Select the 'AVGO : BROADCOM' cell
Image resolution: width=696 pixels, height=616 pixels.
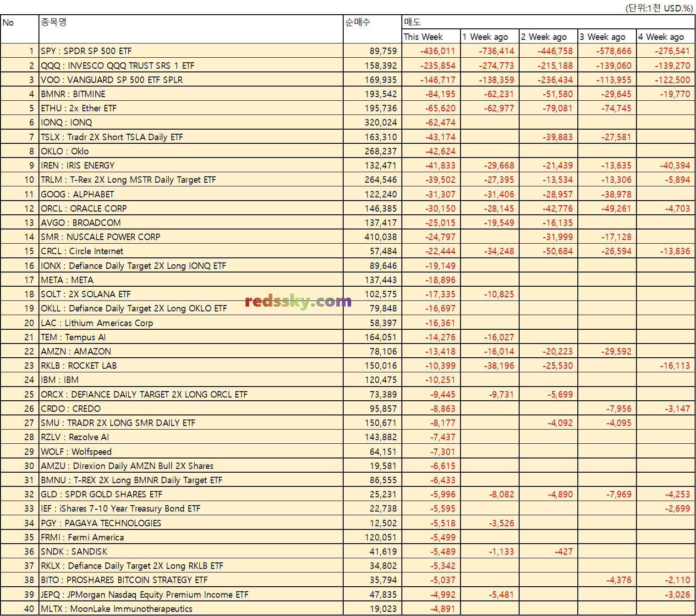click(x=191, y=223)
